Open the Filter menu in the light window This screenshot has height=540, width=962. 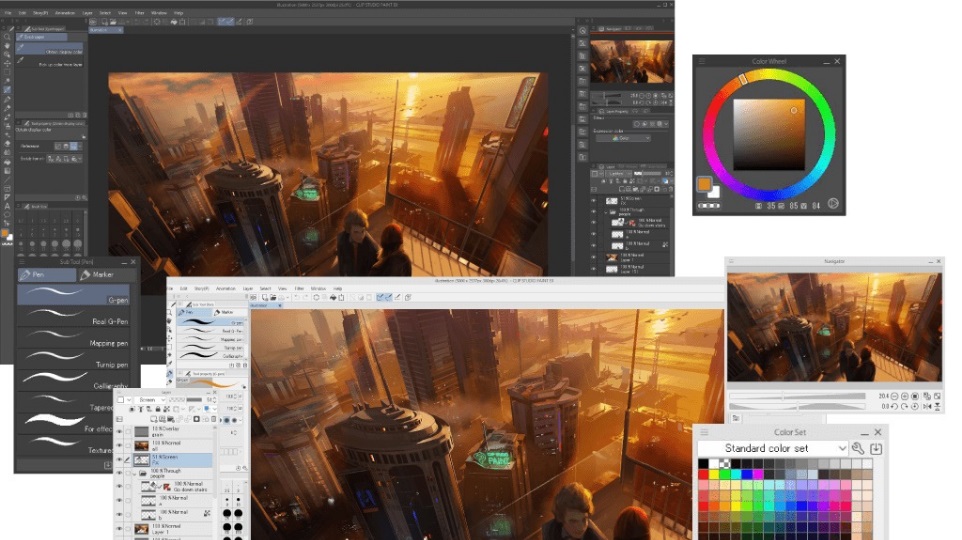point(298,288)
